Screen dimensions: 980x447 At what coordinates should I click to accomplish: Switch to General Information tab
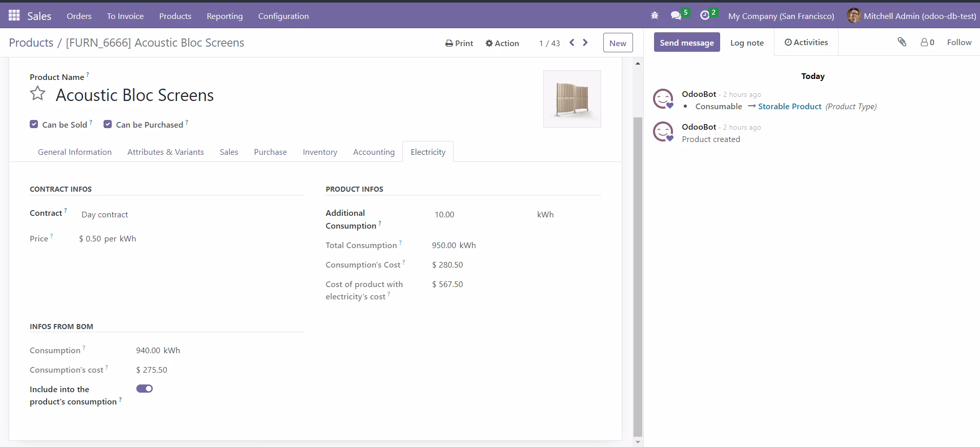click(75, 152)
